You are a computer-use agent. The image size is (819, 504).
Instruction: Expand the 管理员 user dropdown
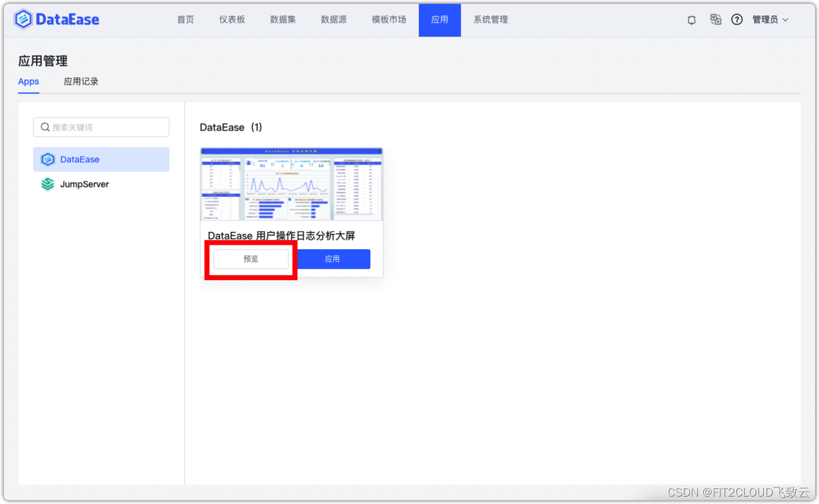(770, 20)
